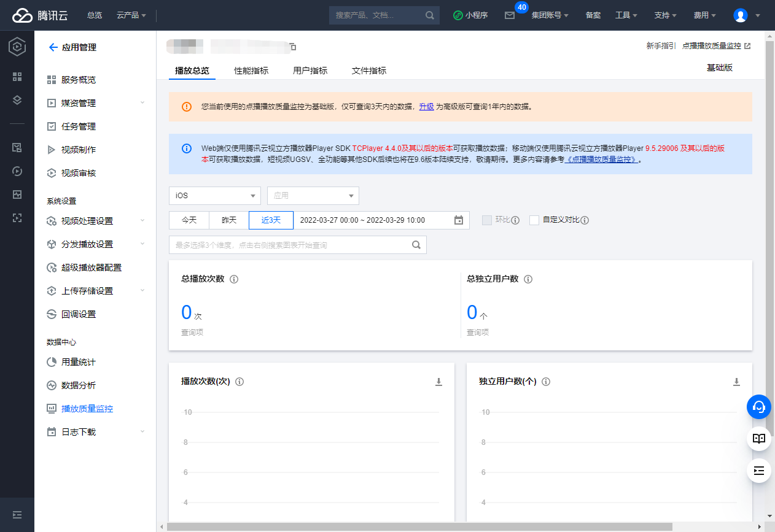Viewport: 775px width, 532px height.
Task: Open the iOS platform dropdown
Action: point(215,196)
